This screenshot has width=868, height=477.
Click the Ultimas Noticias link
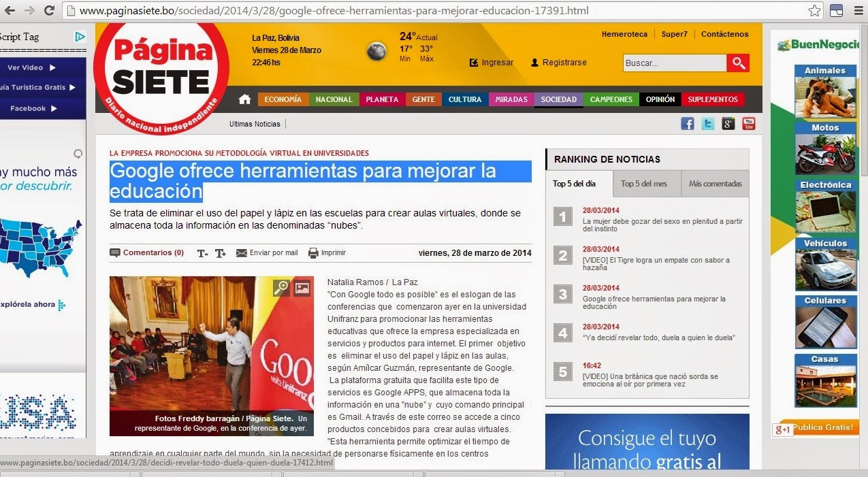click(255, 124)
